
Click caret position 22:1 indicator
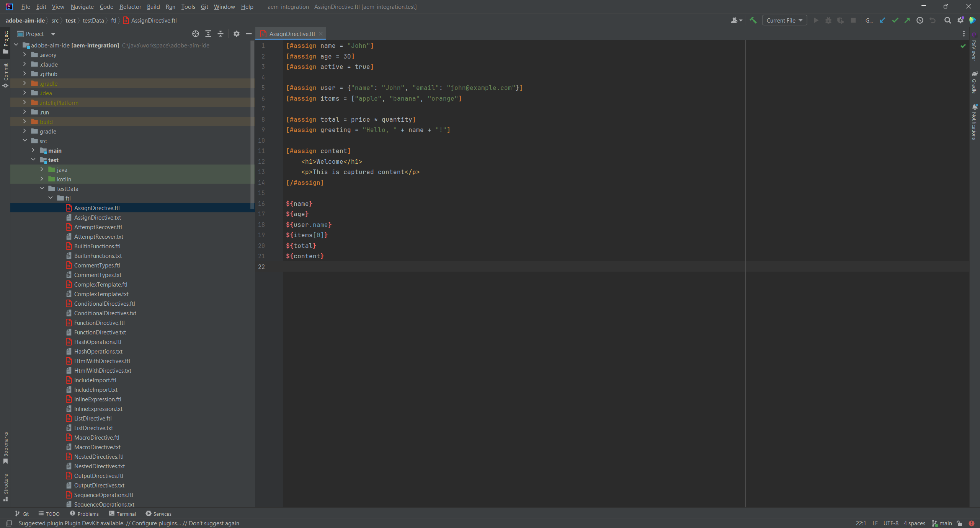coord(861,523)
